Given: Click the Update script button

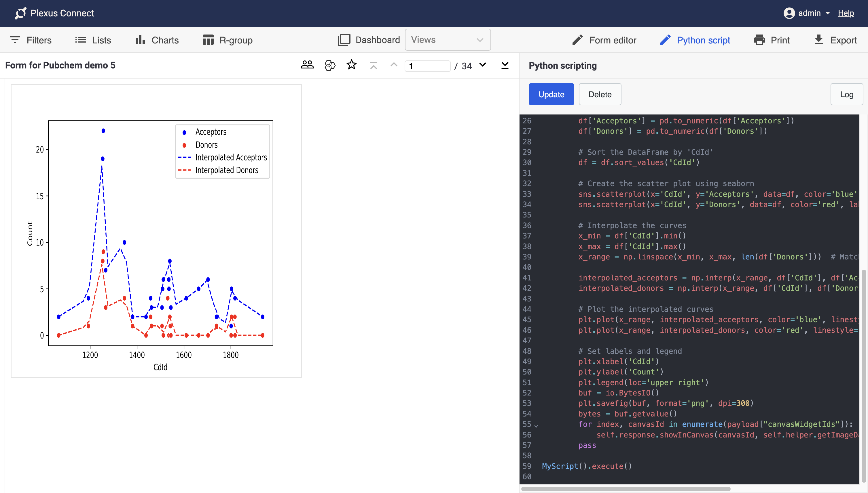Looking at the screenshot, I should tap(551, 94).
